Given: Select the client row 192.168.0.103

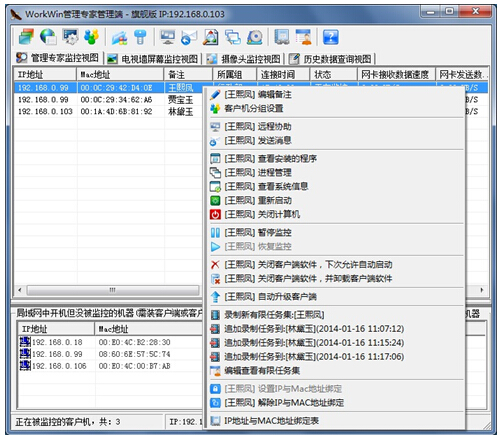Looking at the screenshot, I should (109, 111).
